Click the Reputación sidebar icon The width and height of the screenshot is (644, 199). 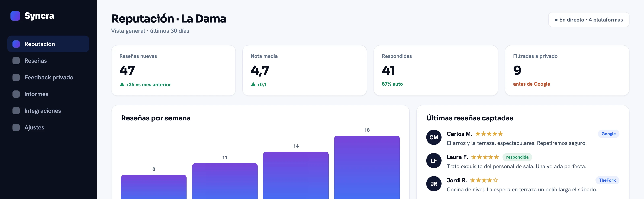point(16,44)
